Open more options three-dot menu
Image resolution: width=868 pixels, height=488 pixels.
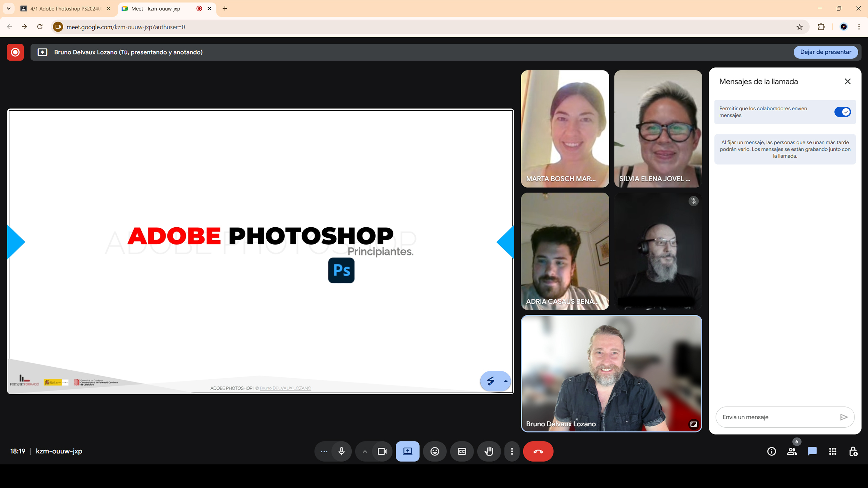512,451
